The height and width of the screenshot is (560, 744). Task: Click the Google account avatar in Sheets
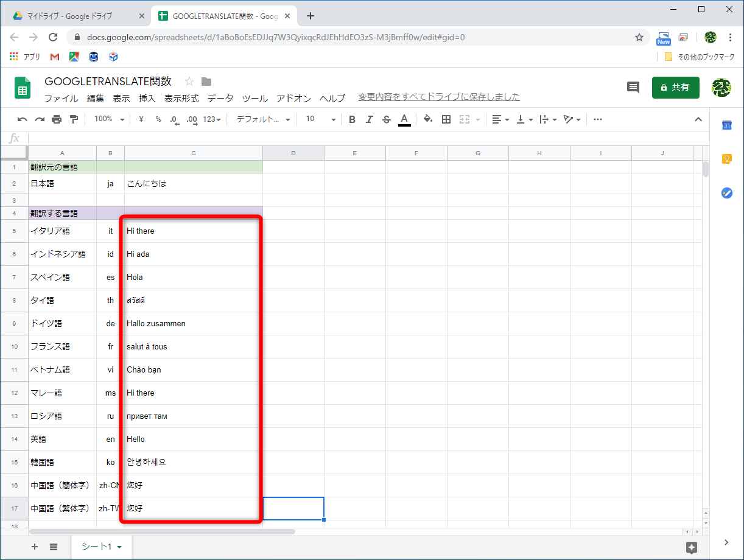pyautogui.click(x=723, y=88)
